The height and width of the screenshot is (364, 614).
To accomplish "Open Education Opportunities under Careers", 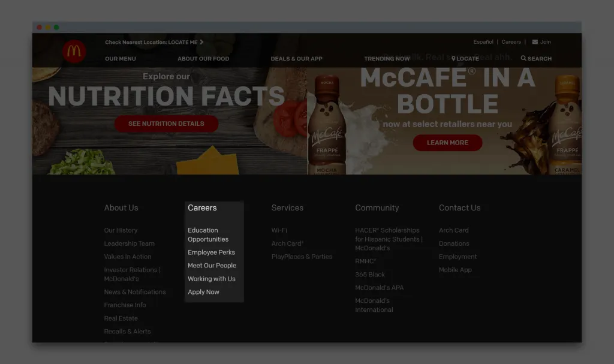I will (x=207, y=234).
